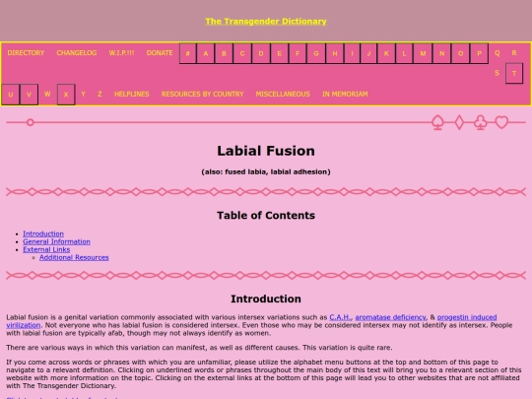Jump to letter J entries
Image resolution: width=532 pixels, height=399 pixels.
click(368, 53)
